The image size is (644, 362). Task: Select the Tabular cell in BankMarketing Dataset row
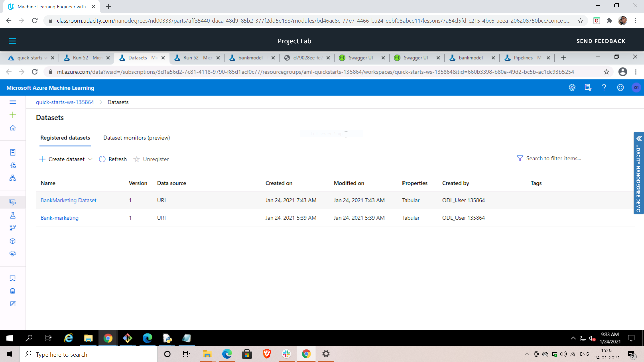pos(411,200)
